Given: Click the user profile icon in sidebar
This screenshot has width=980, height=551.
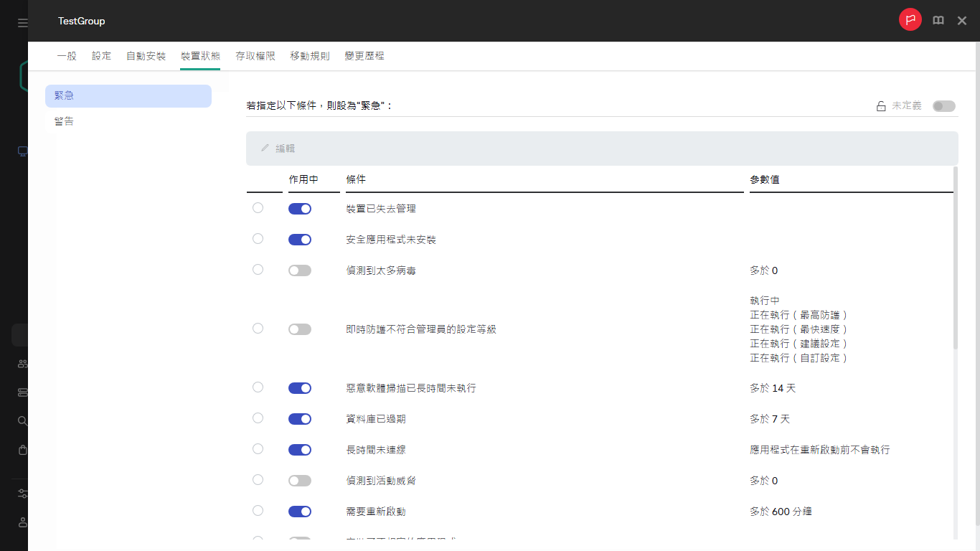Looking at the screenshot, I should [22, 522].
